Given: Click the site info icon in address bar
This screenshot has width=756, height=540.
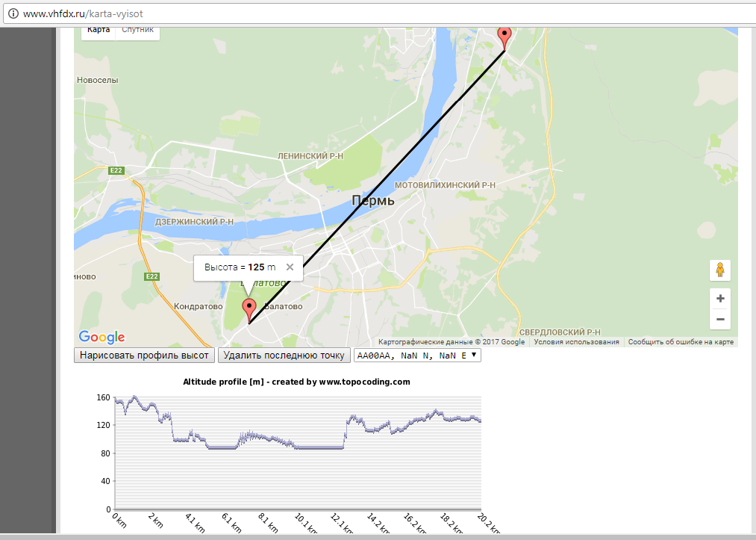Looking at the screenshot, I should (13, 13).
